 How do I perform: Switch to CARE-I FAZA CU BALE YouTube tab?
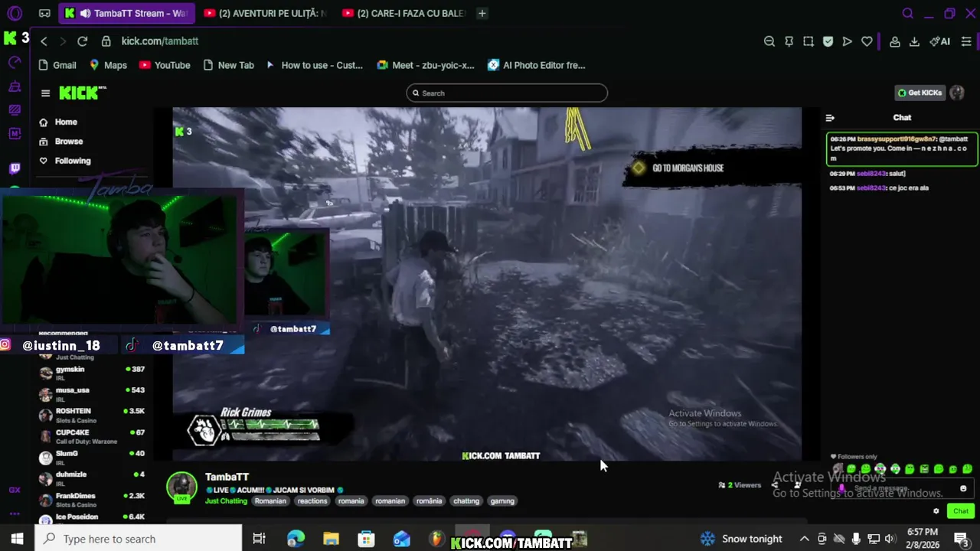pos(403,13)
